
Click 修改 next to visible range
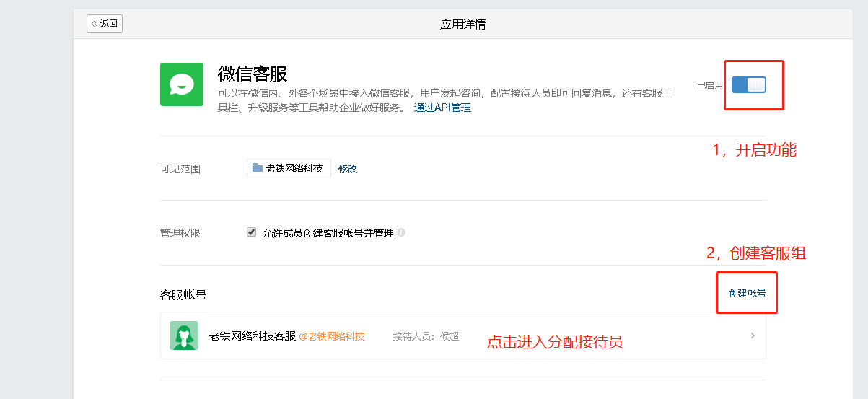click(348, 169)
